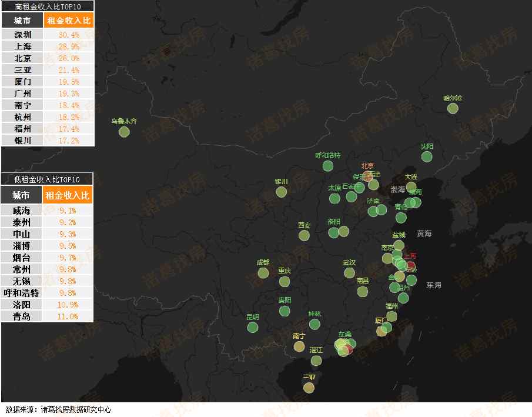Click orange 租金收入比 header in bottom table

[x=68, y=195]
